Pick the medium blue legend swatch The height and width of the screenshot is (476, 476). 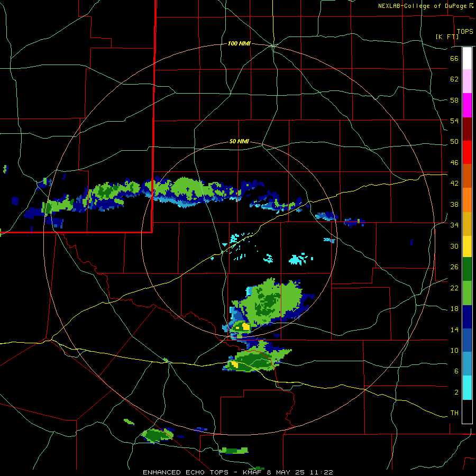[x=467, y=341]
